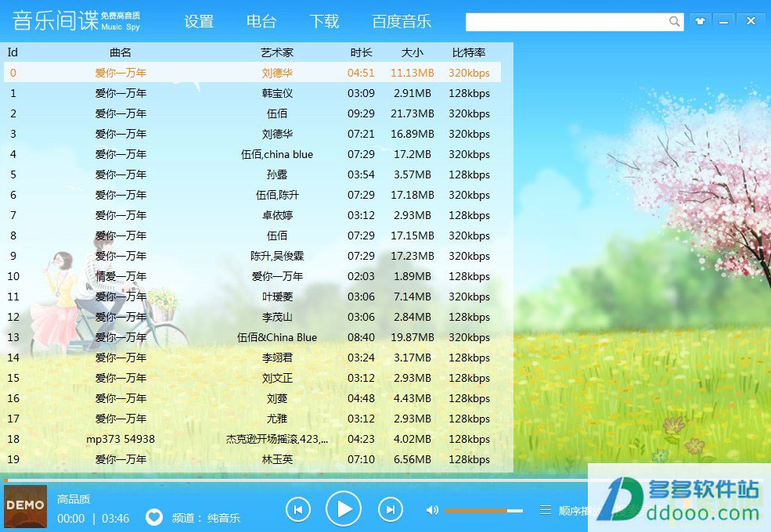This screenshot has height=532, width=771.
Task: Sort by the 艺术家 column header
Action: coord(277,52)
